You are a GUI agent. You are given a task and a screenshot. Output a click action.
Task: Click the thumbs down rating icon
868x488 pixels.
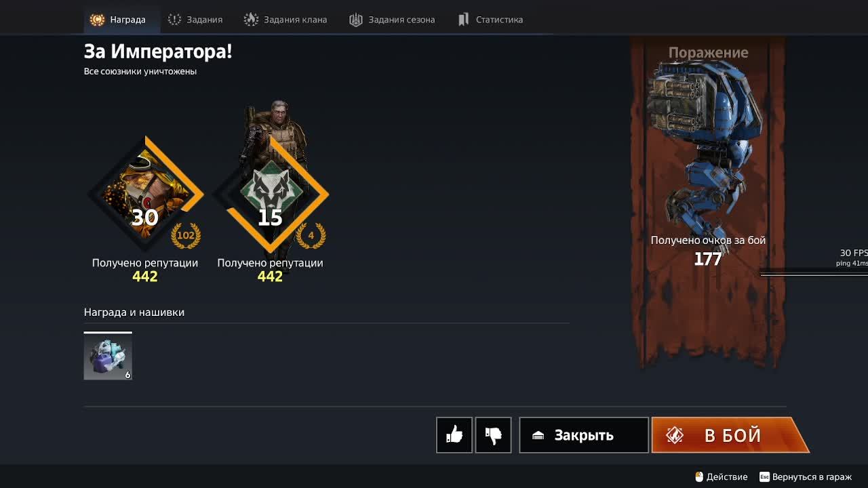493,435
